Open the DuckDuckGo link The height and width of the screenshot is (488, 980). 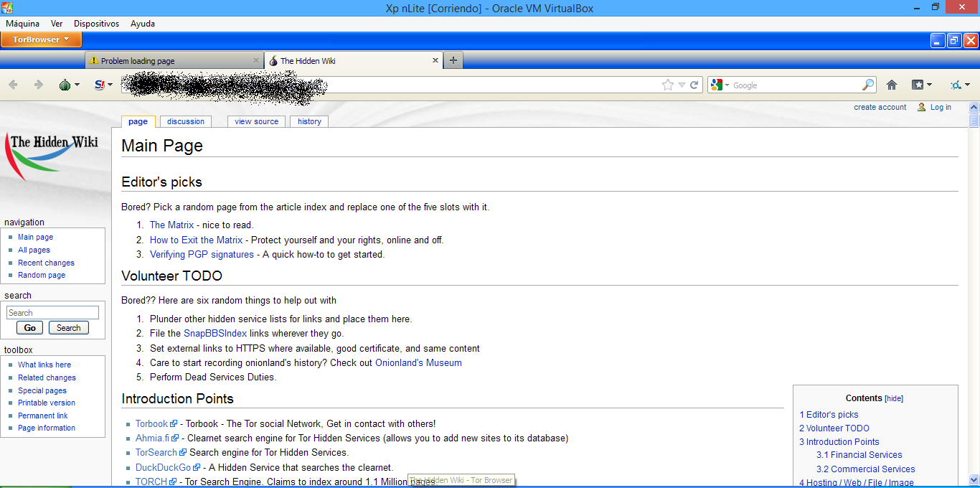click(168, 467)
